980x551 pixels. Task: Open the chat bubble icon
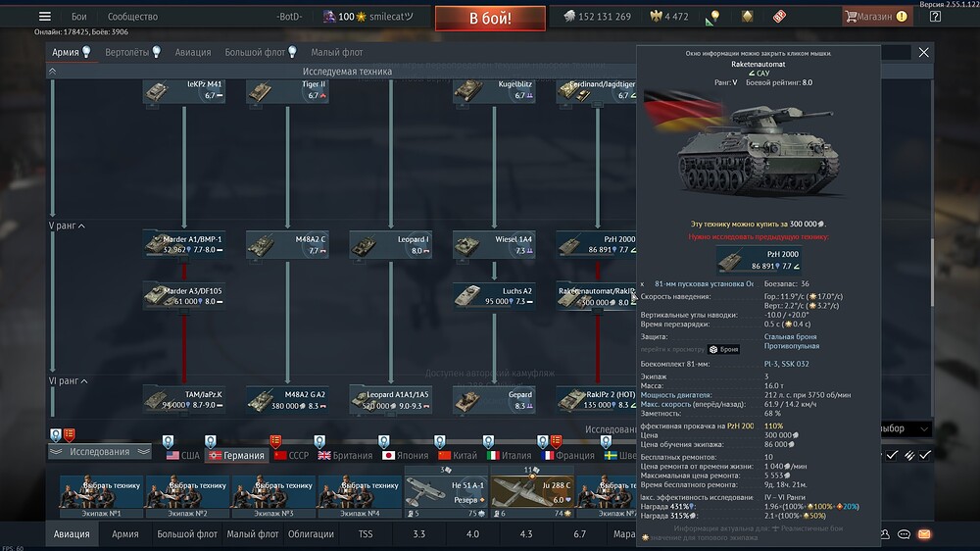point(904,534)
